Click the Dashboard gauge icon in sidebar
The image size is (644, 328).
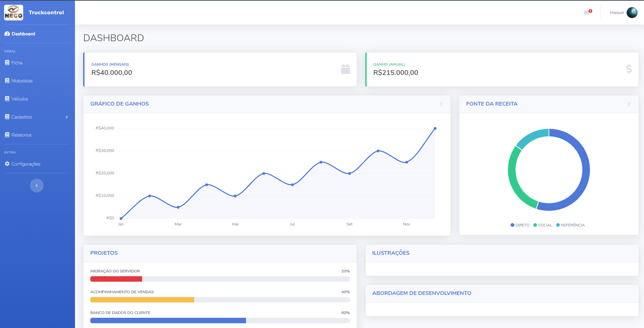7,34
